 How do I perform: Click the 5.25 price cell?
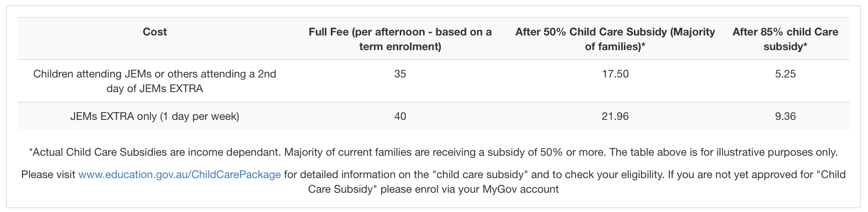click(785, 74)
